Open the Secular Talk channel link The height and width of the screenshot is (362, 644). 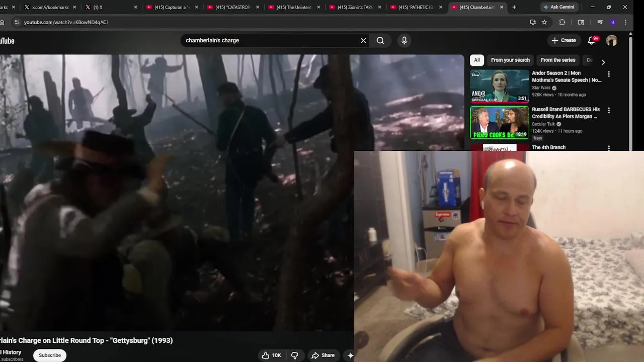tap(543, 124)
